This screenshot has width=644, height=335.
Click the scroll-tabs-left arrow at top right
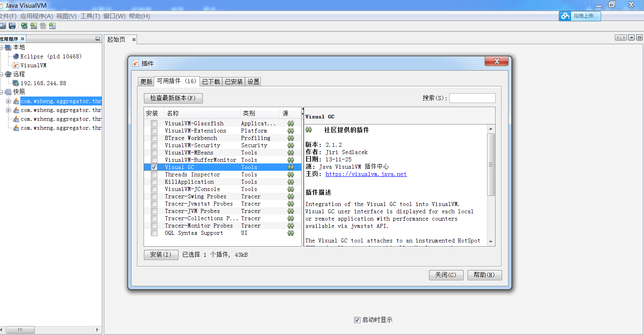coord(618,38)
